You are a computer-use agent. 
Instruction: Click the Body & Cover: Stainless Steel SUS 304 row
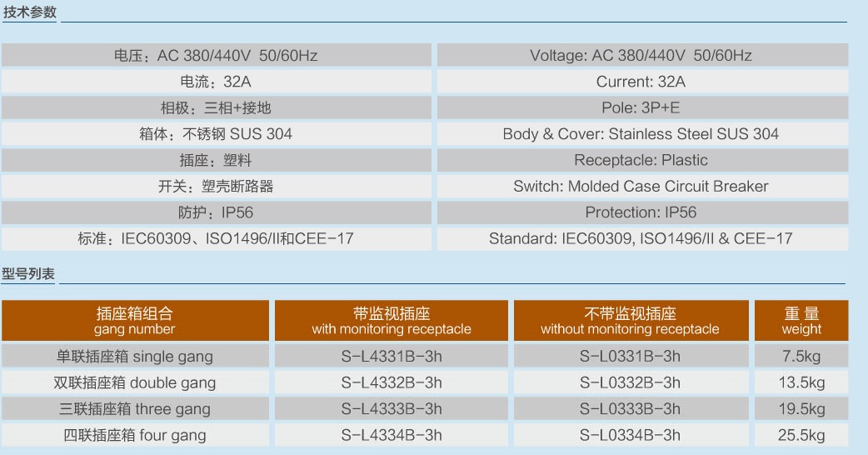click(x=643, y=134)
